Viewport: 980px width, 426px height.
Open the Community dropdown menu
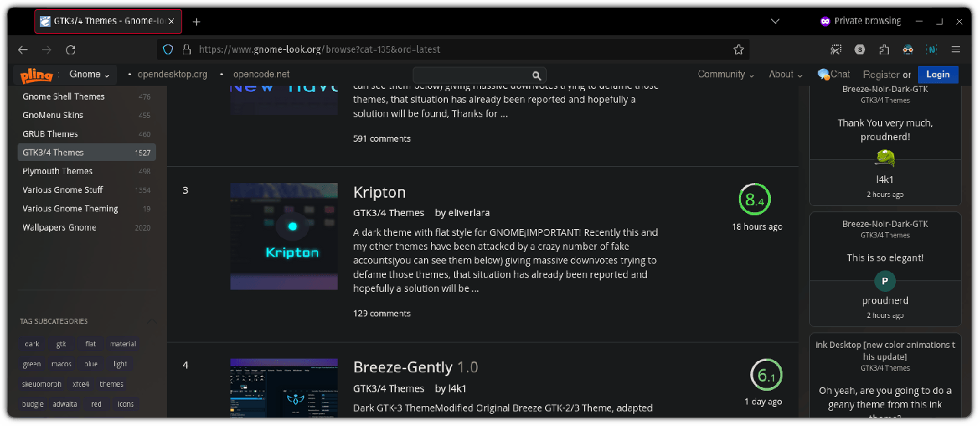click(x=725, y=74)
